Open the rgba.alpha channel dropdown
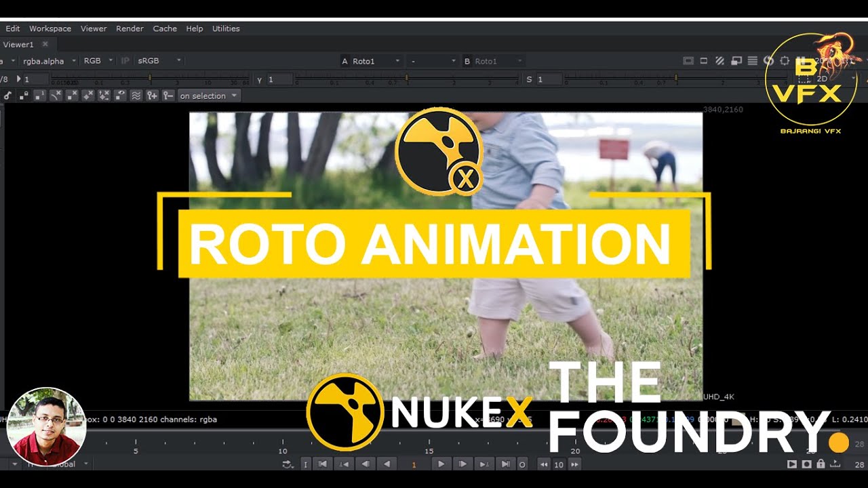Viewport: 868px width, 488px height. [49, 61]
